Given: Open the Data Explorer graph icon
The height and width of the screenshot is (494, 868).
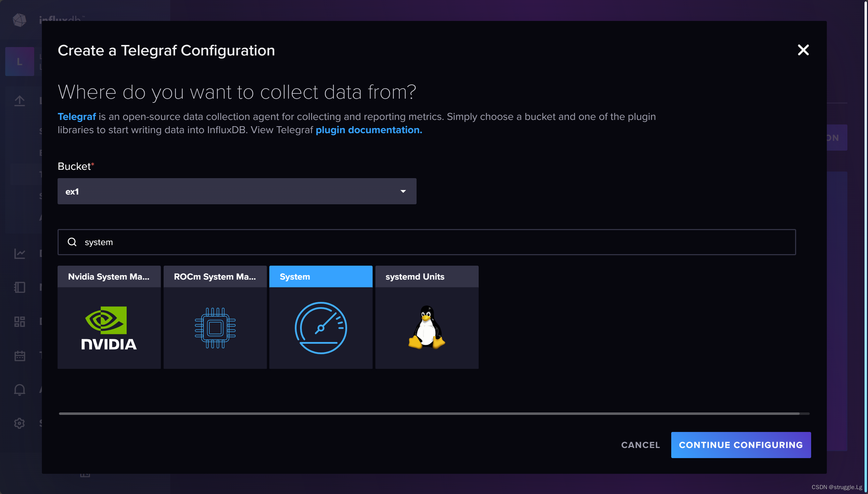Looking at the screenshot, I should point(20,253).
